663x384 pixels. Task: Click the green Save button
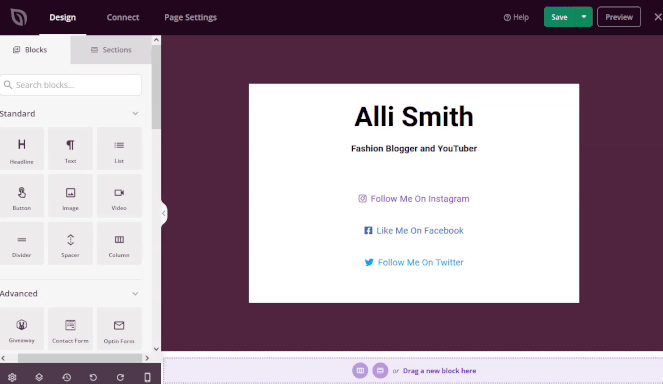tap(559, 17)
